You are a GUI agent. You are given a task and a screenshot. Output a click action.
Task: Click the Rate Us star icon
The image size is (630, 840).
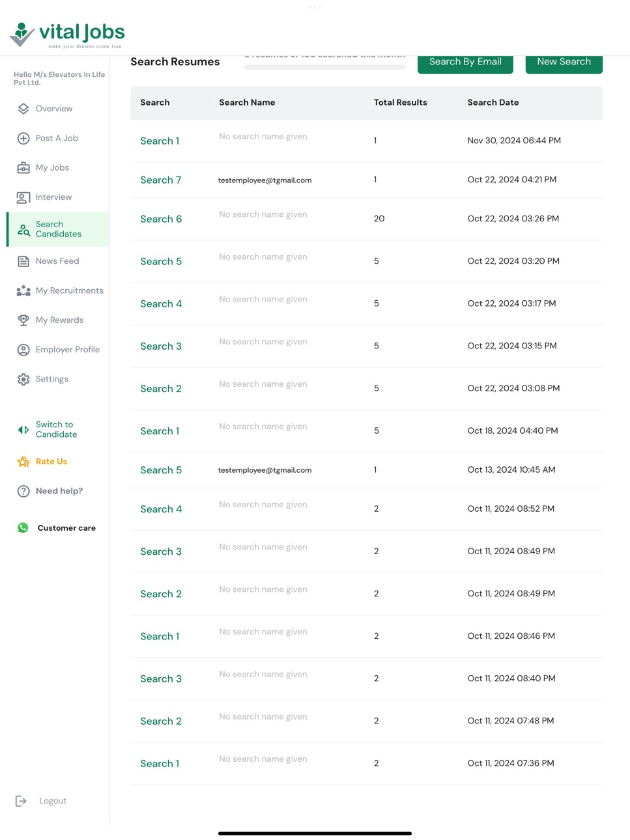[23, 462]
